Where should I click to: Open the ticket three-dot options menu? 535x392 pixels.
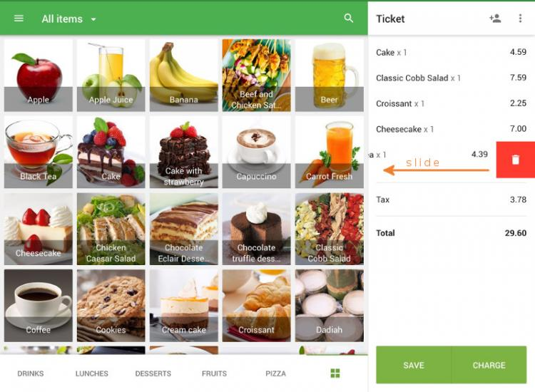pos(520,19)
